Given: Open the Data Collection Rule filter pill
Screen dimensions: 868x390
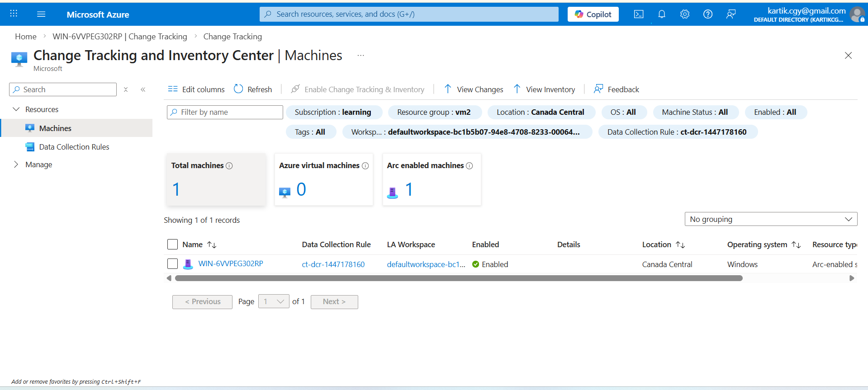Looking at the screenshot, I should [677, 132].
